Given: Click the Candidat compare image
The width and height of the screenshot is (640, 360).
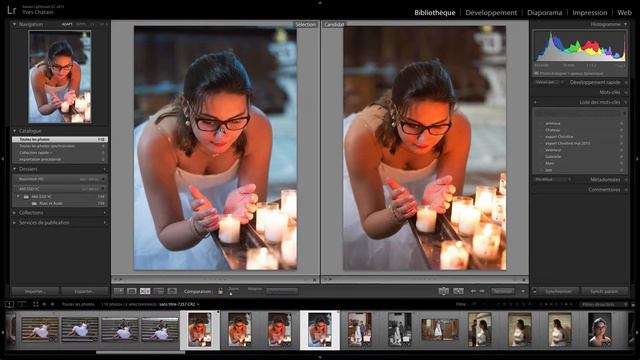Looking at the screenshot, I should pyautogui.click(x=424, y=148).
